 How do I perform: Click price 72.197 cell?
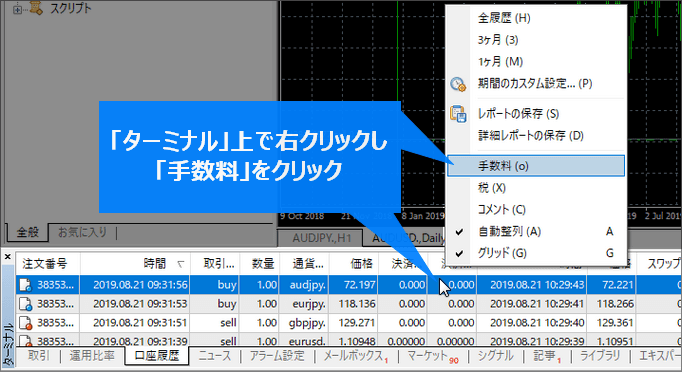pyautogui.click(x=359, y=285)
